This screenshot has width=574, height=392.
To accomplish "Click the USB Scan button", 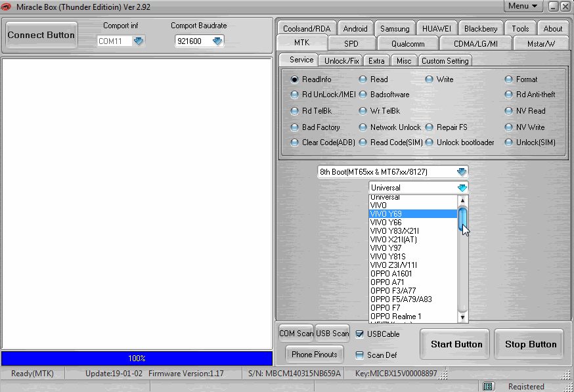I will 332,334.
